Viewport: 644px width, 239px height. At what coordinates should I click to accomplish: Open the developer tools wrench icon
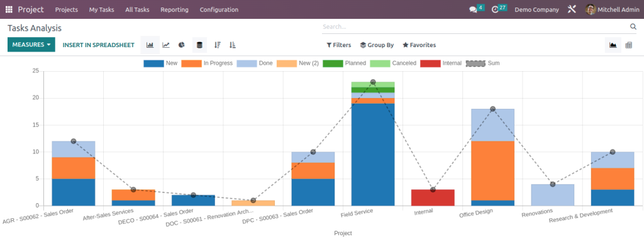572,9
